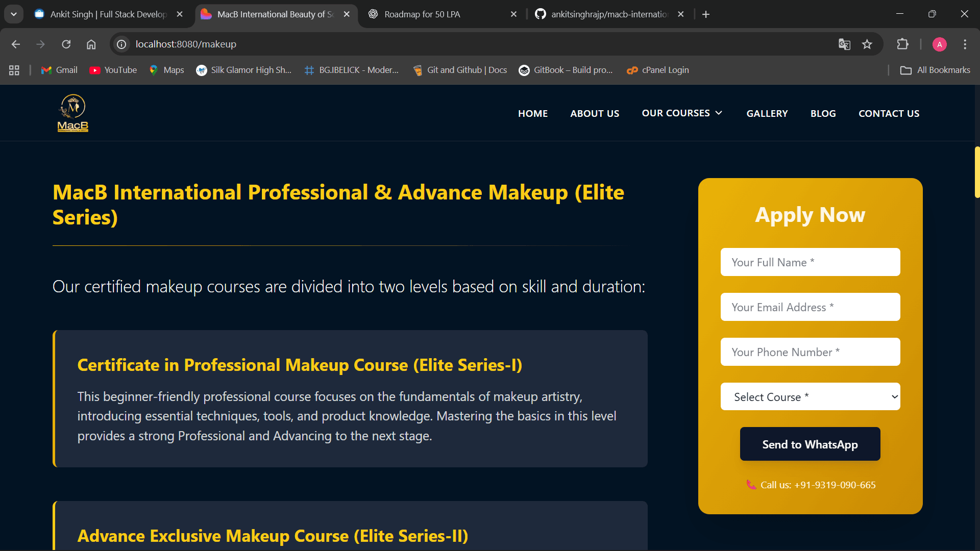Switch to the Roadmap for 50 LPA tab
This screenshot has width=980, height=551.
(x=422, y=14)
